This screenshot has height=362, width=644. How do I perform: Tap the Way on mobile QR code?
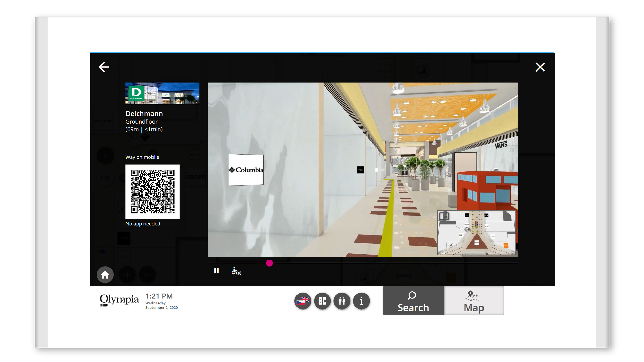coord(152,191)
